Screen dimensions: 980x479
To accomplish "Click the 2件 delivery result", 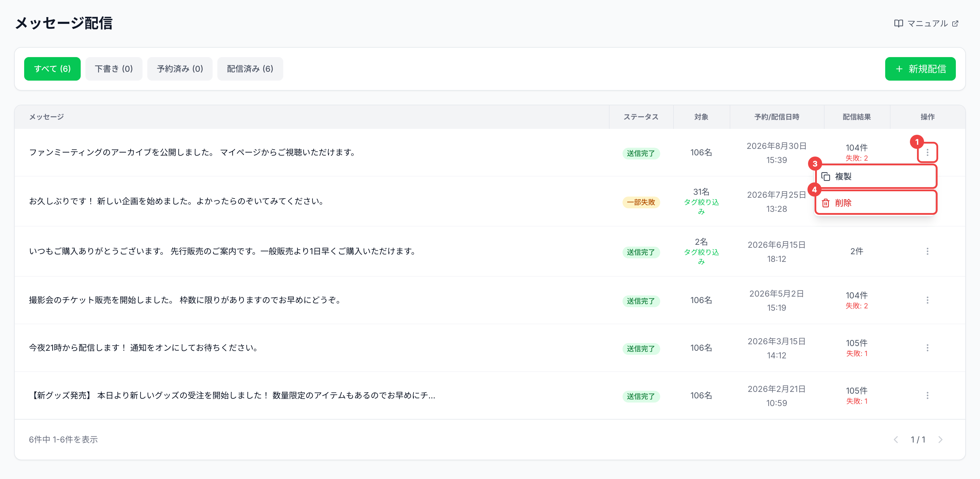I will (x=856, y=251).
